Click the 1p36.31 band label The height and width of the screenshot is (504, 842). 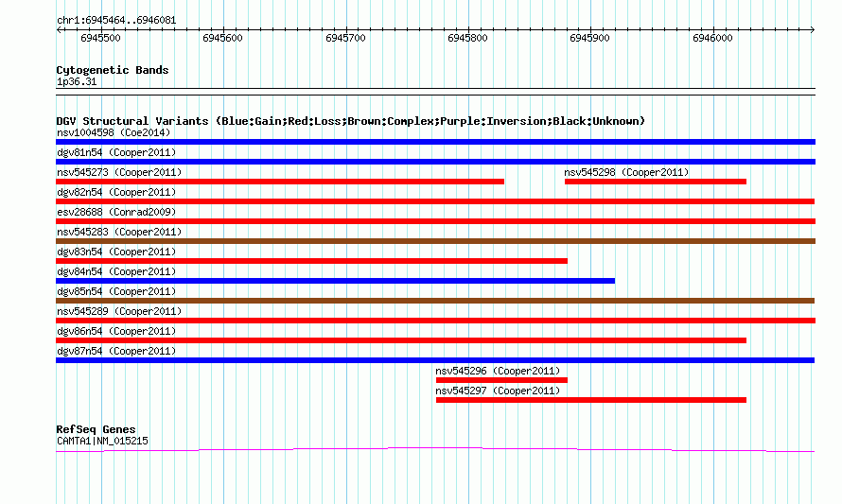[77, 82]
